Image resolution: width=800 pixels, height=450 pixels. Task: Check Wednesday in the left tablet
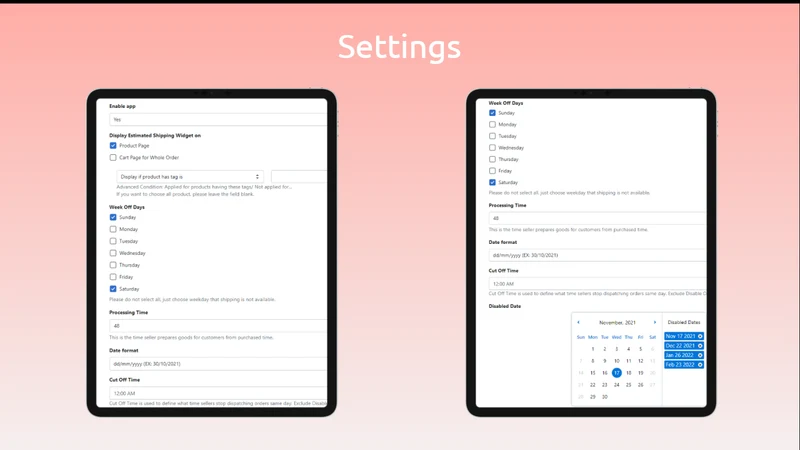pyautogui.click(x=113, y=253)
